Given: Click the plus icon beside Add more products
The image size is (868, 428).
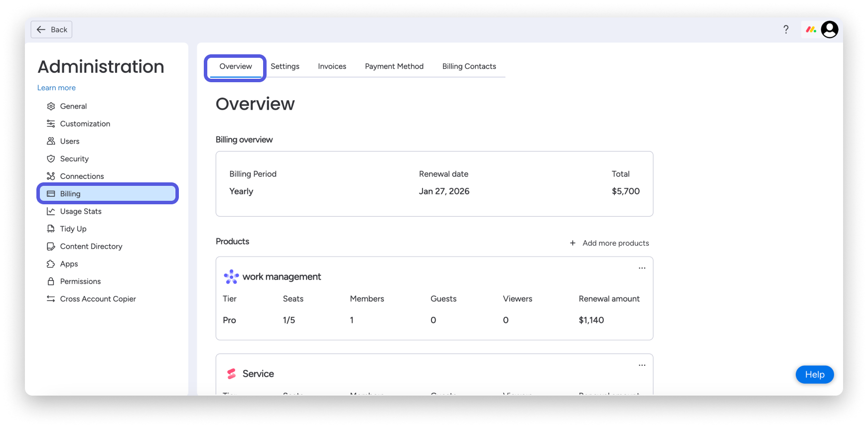Looking at the screenshot, I should [x=573, y=243].
